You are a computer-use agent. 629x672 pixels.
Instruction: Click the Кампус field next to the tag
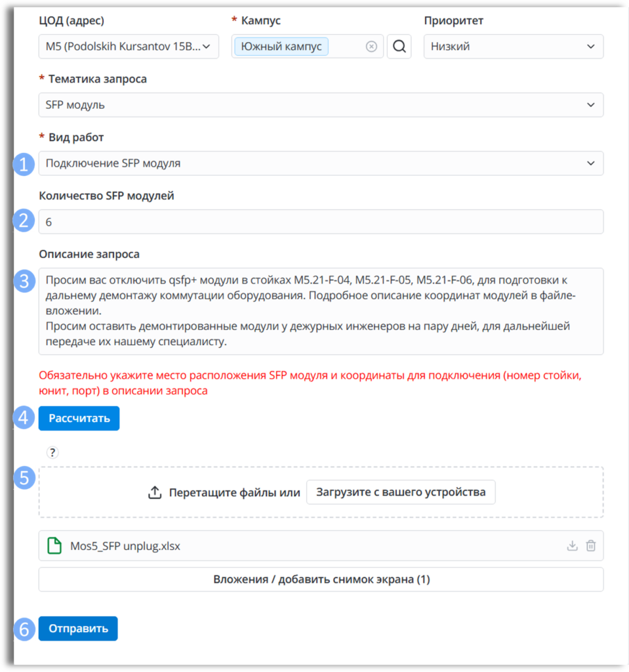tap(346, 47)
